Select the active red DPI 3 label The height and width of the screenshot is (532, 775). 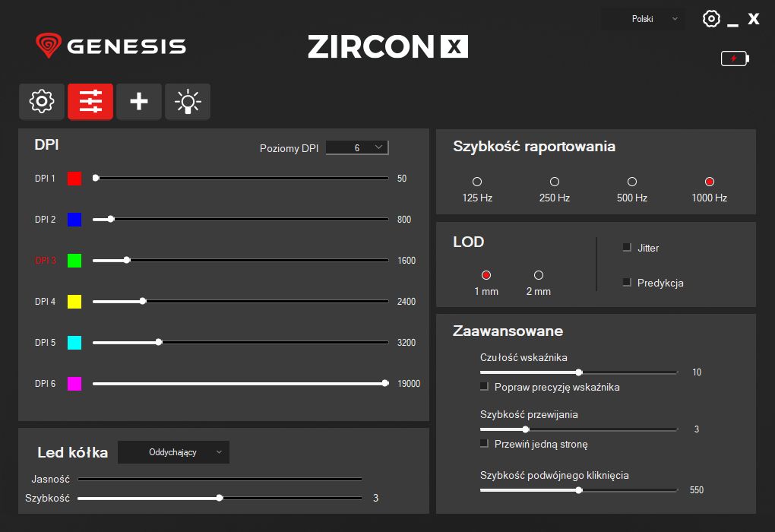pos(46,261)
